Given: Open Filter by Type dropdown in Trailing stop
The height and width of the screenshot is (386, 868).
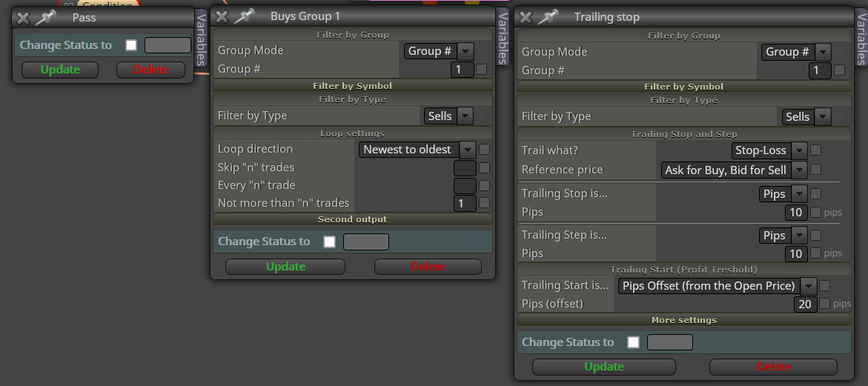Looking at the screenshot, I should [806, 116].
